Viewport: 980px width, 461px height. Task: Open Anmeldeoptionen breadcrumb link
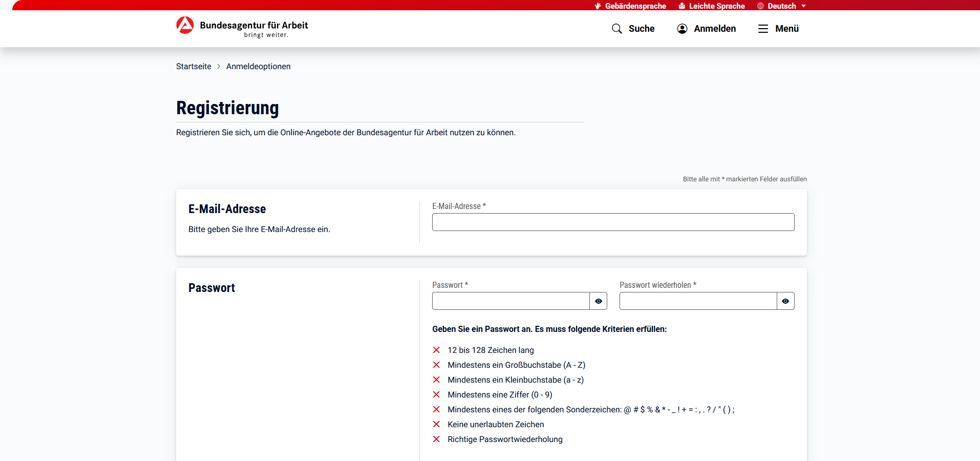[258, 67]
